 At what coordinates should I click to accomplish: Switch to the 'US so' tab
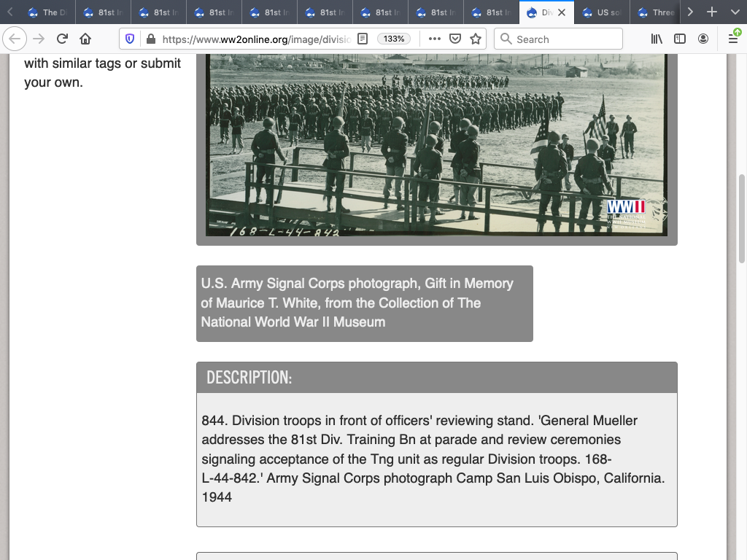coord(602,12)
